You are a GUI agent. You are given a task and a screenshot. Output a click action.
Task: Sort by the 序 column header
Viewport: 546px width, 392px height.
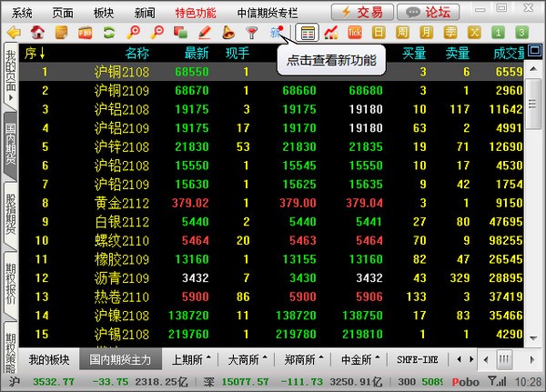click(35, 54)
